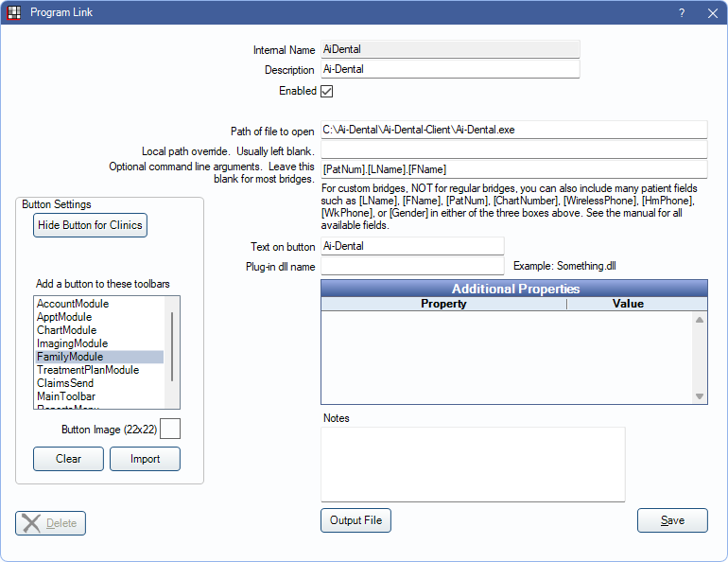Click the Button Image preview box

(170, 430)
